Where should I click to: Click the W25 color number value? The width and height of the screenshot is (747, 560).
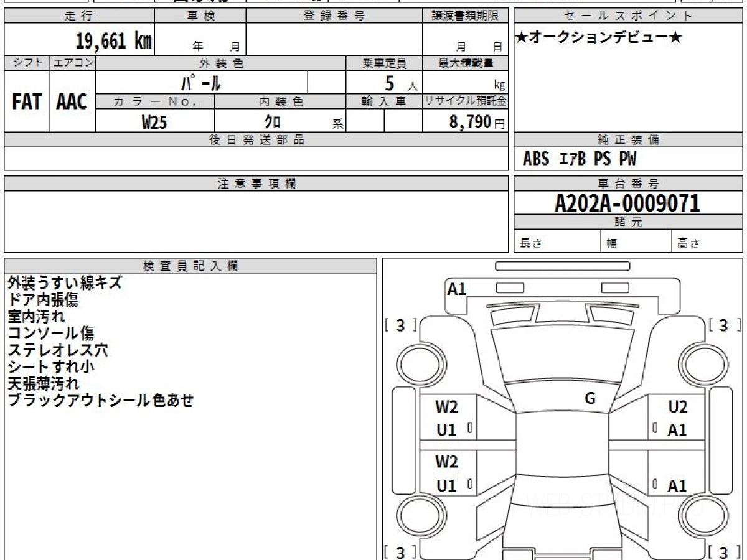pos(154,122)
